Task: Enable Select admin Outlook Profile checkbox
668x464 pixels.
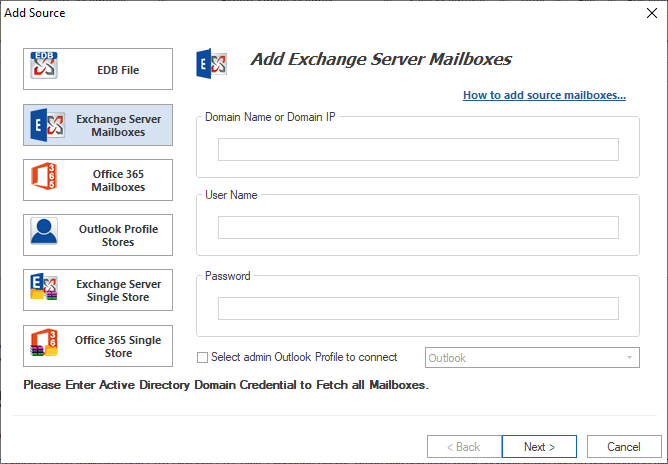Action: [202, 357]
